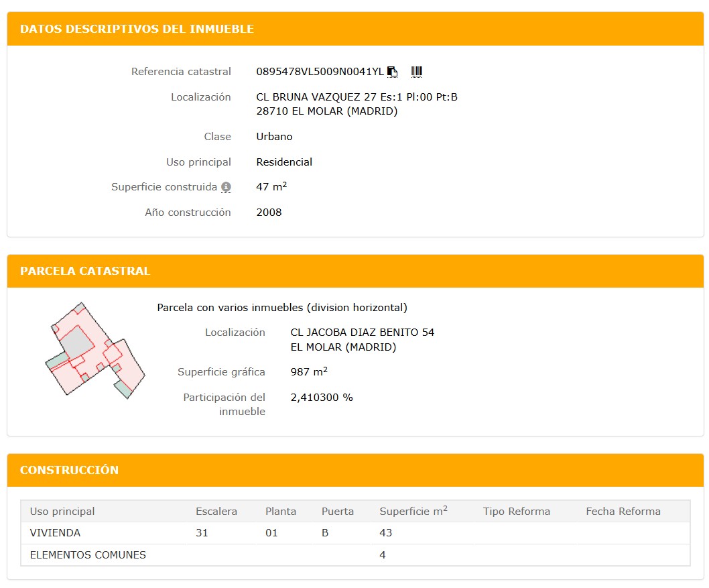Click the Superficie m² column header
Image resolution: width=709 pixels, height=588 pixels.
(x=413, y=512)
